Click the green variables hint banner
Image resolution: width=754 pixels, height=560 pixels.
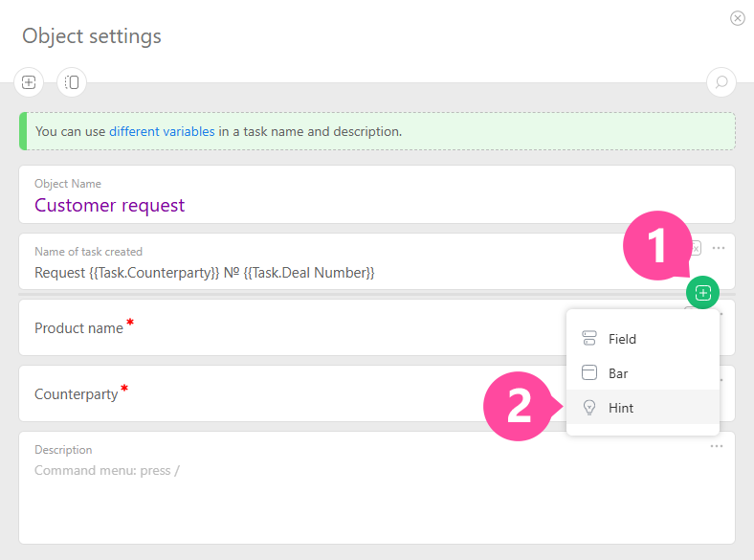(478, 131)
